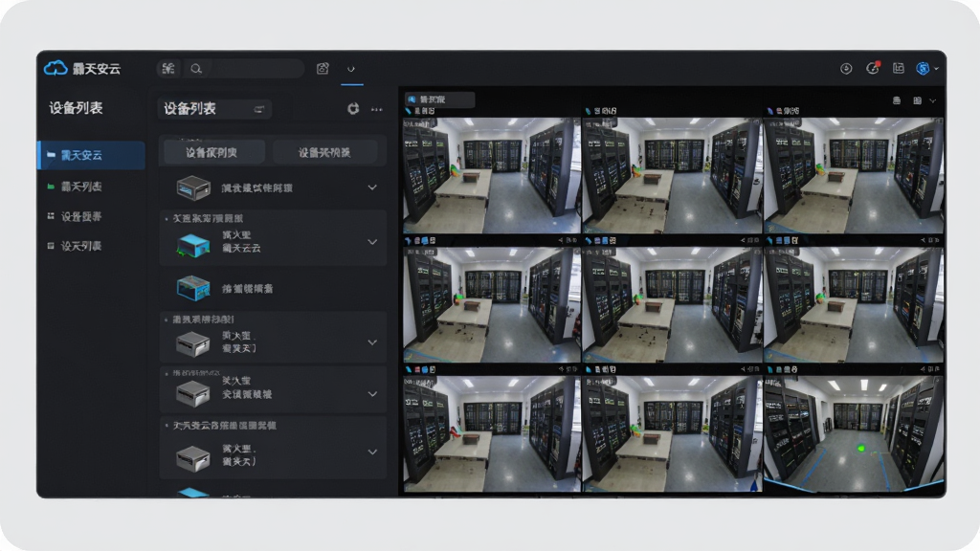Click the circular download icon at top right
This screenshot has width=980, height=551.
click(846, 69)
